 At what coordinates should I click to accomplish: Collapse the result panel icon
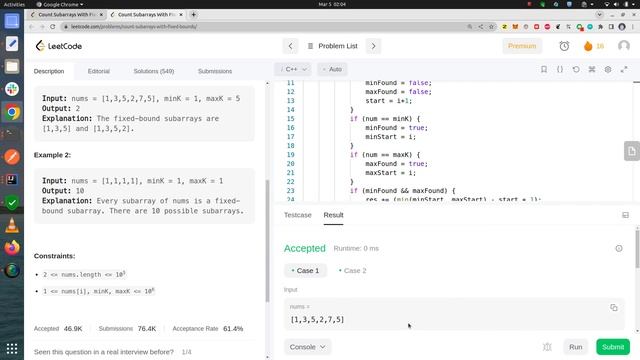(x=625, y=215)
